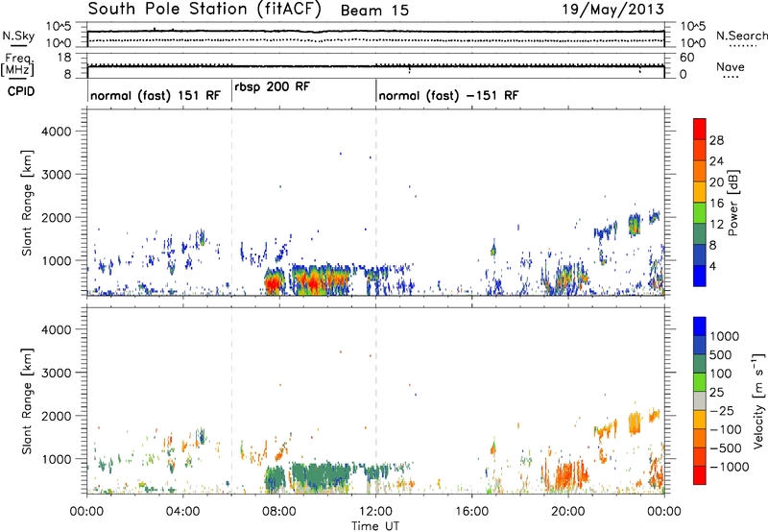Click the 'N.Search' legend label
Viewport: 768px width, 532px height.
741,36
